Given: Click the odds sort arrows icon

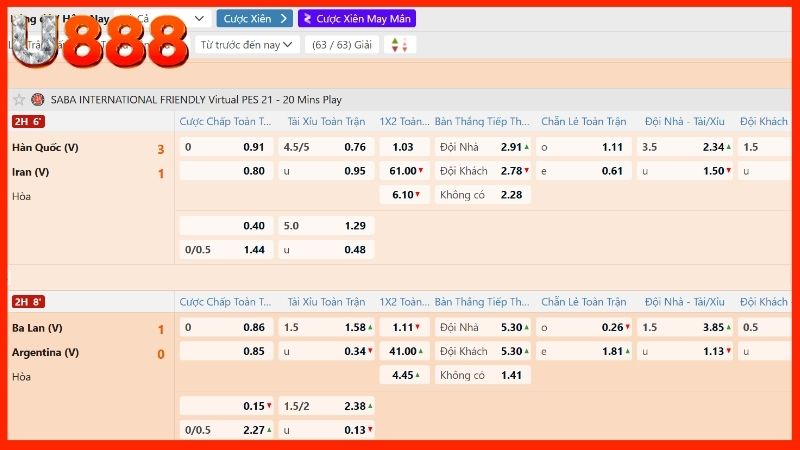Looking at the screenshot, I should click(399, 45).
